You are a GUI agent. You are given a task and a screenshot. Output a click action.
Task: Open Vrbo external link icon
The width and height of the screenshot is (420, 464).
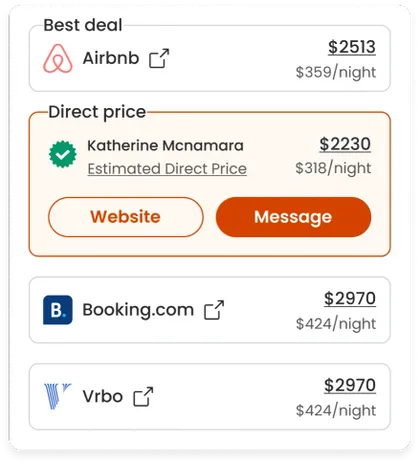(x=143, y=397)
